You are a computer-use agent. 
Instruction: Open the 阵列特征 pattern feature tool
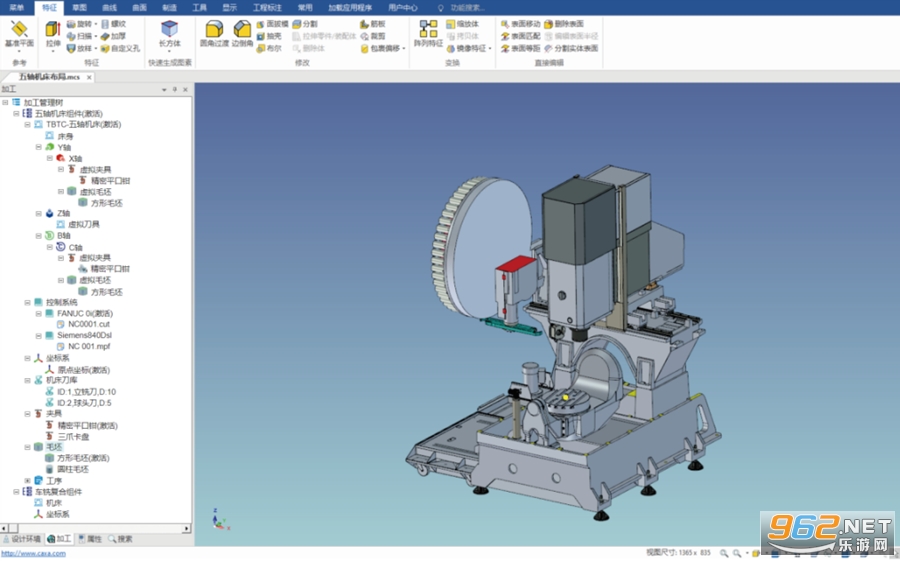pyautogui.click(x=428, y=34)
